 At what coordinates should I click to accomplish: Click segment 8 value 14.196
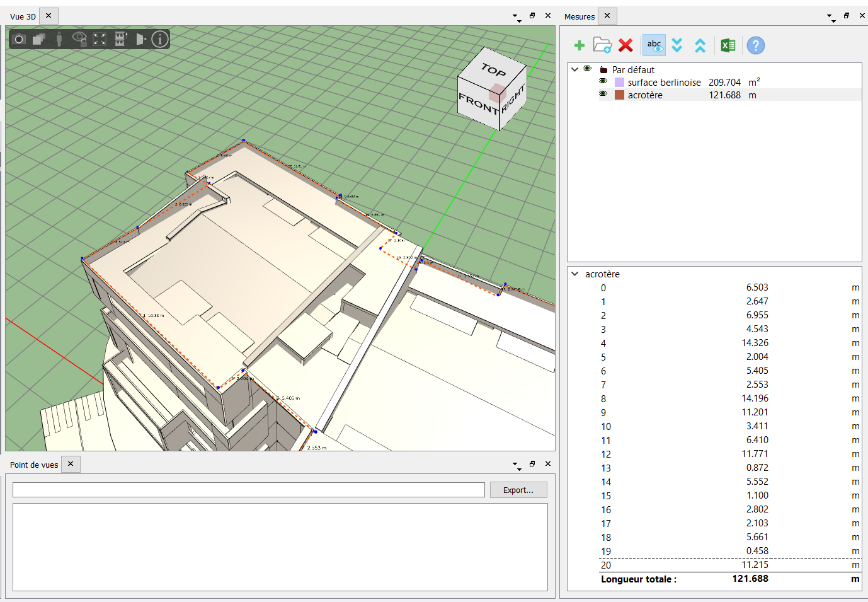[755, 398]
